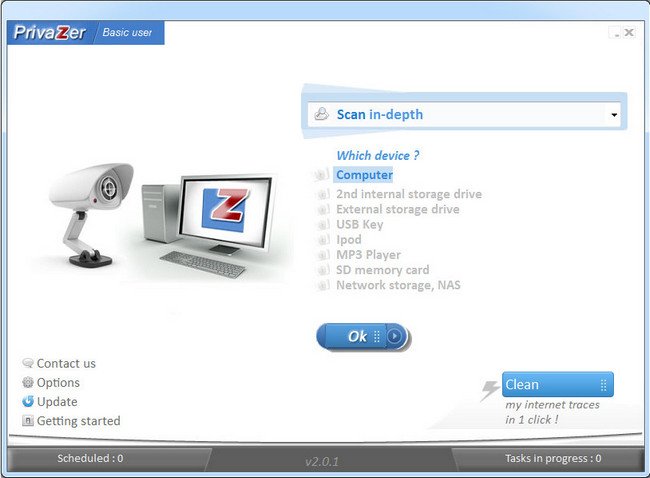Select SD memory card device
Image resolution: width=650 pixels, height=478 pixels.
coord(382,270)
